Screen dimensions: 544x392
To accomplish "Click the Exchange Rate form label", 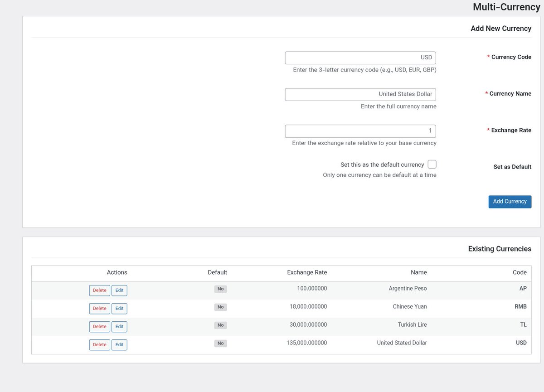I will coord(511,131).
